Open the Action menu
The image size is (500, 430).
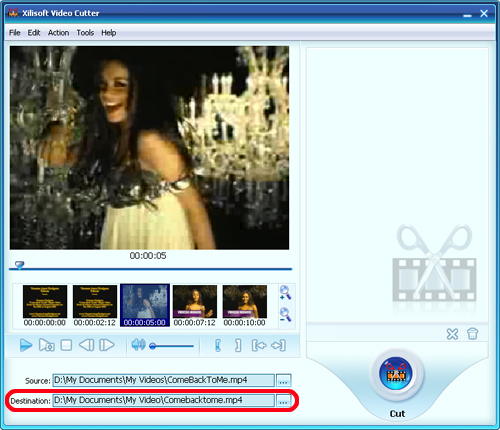click(x=58, y=33)
